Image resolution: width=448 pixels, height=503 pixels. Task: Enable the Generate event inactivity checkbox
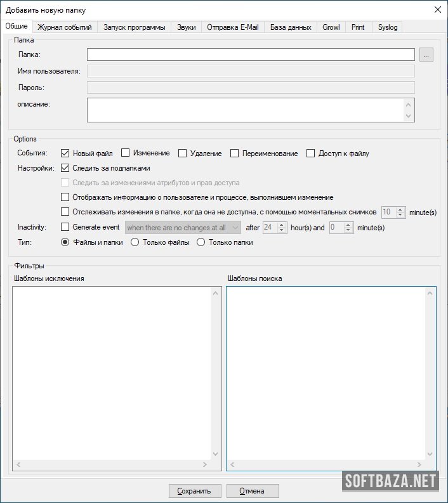pos(65,227)
